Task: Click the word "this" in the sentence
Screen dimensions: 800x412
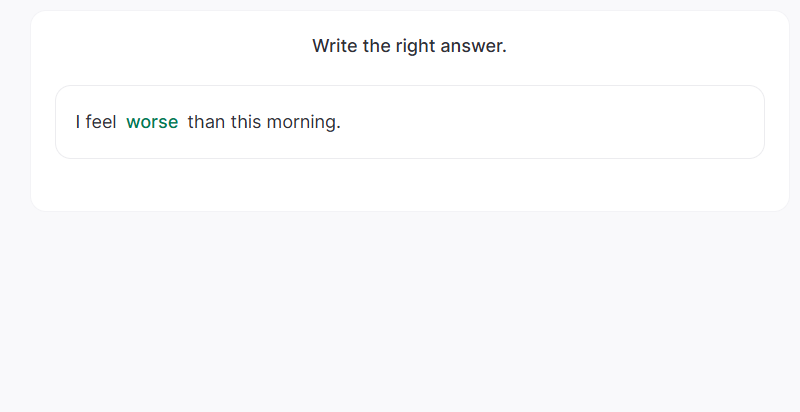Action: (246, 122)
